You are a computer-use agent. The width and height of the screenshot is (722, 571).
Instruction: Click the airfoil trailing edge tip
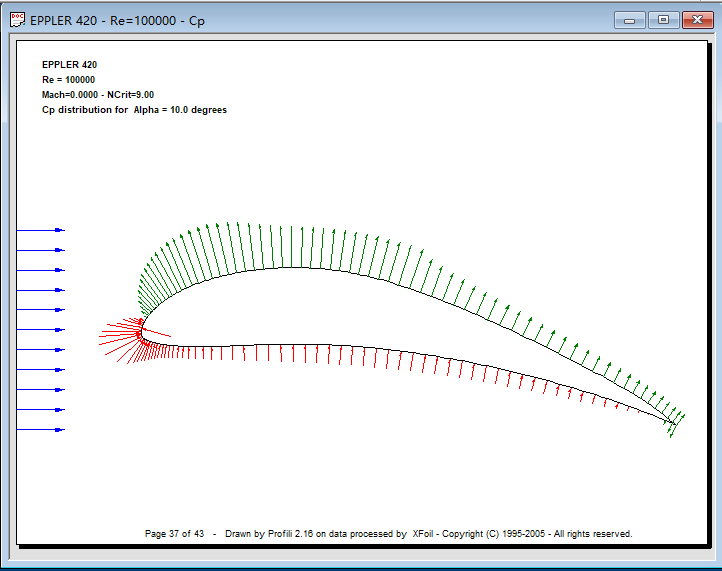[x=670, y=423]
